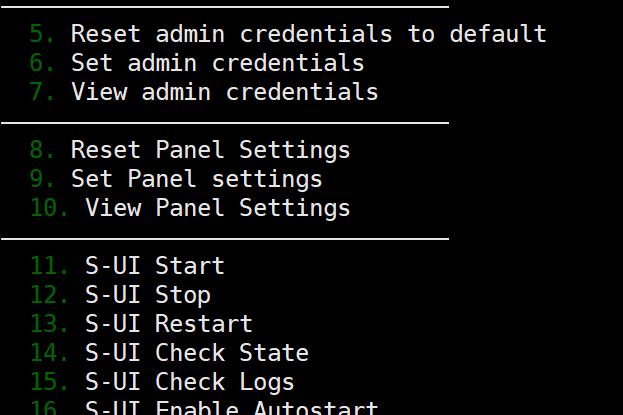Click the 'S-UI Start' option text

pos(154,266)
